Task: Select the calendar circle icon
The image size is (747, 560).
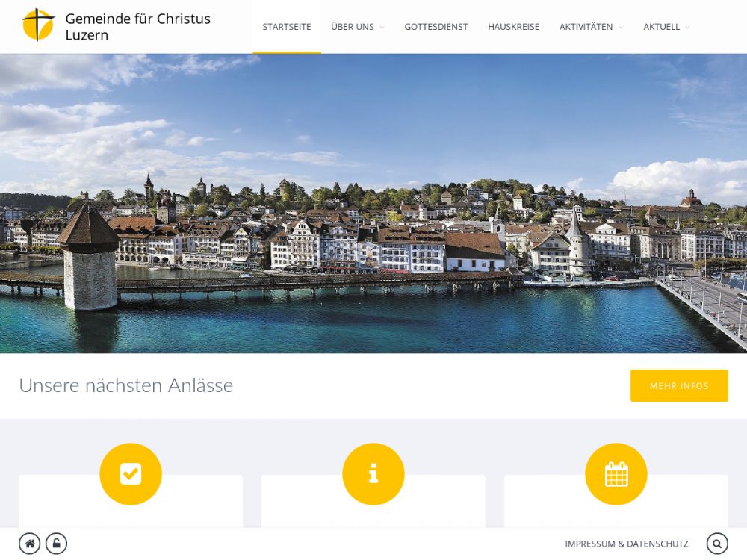Action: point(616,474)
